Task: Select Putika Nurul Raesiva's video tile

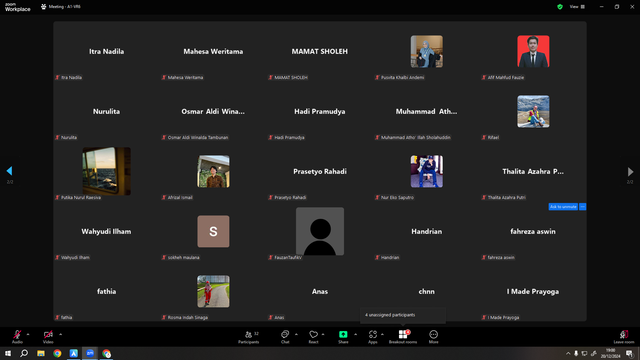Action: [107, 171]
